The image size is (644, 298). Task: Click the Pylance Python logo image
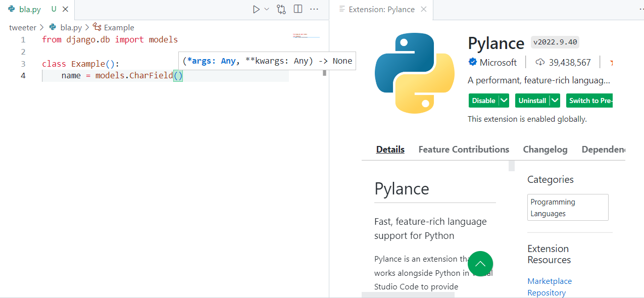[x=414, y=73]
